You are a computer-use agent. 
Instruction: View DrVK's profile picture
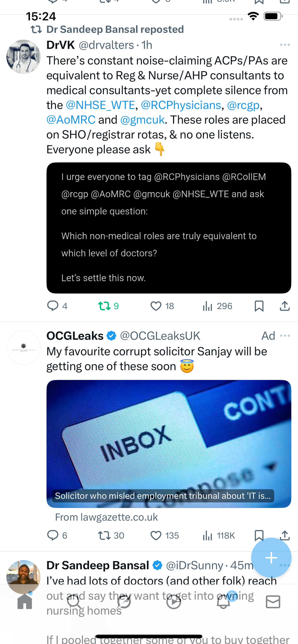pyautogui.click(x=24, y=57)
